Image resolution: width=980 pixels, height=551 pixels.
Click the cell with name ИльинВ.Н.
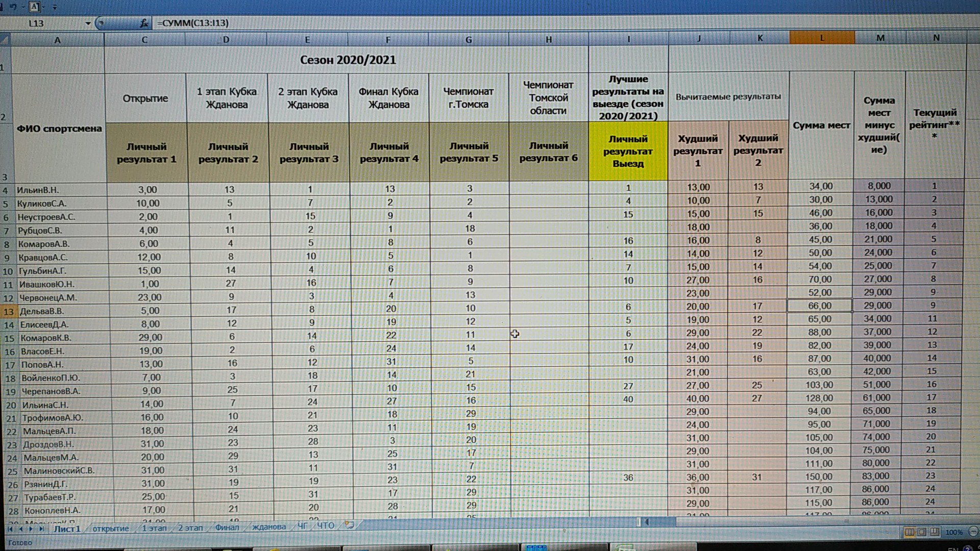tap(60, 190)
